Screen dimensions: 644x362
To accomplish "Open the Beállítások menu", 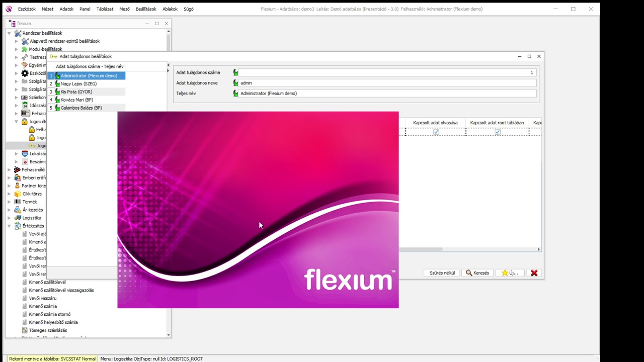I will 146,9.
